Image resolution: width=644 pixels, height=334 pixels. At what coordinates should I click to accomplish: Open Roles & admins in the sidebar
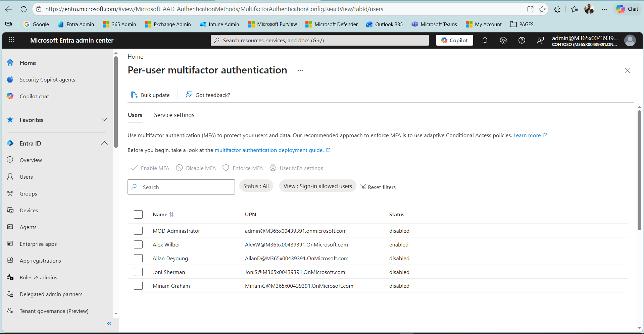38,277
